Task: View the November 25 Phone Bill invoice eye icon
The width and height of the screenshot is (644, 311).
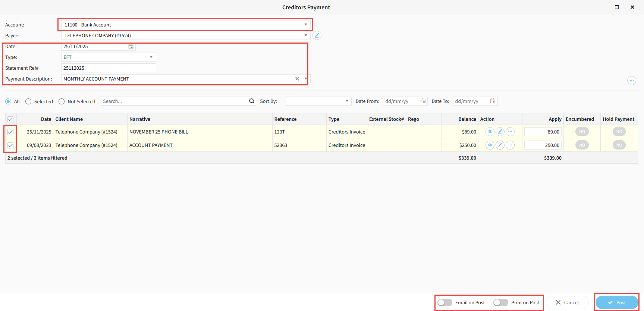Action: (x=490, y=132)
